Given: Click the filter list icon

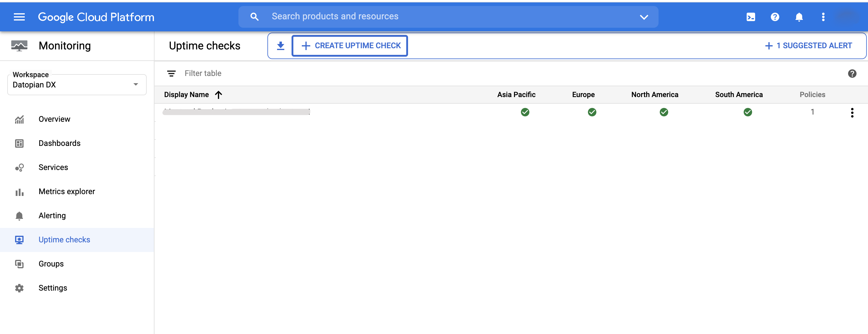Looking at the screenshot, I should pyautogui.click(x=171, y=73).
